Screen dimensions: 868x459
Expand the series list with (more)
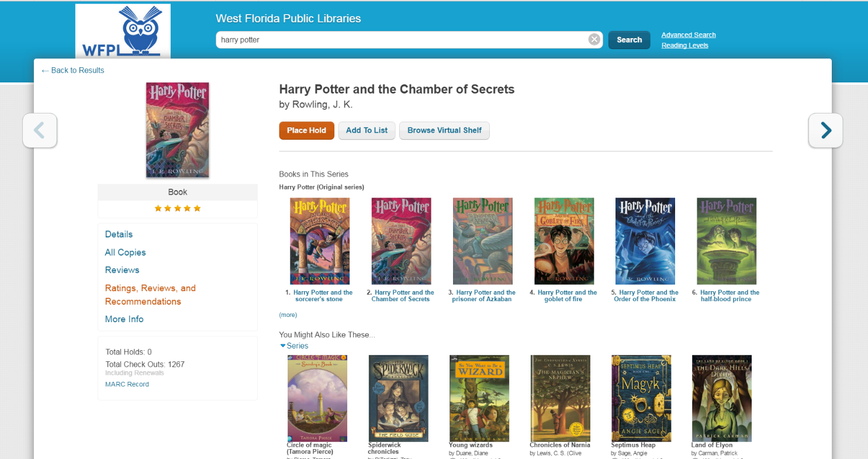[x=288, y=315]
